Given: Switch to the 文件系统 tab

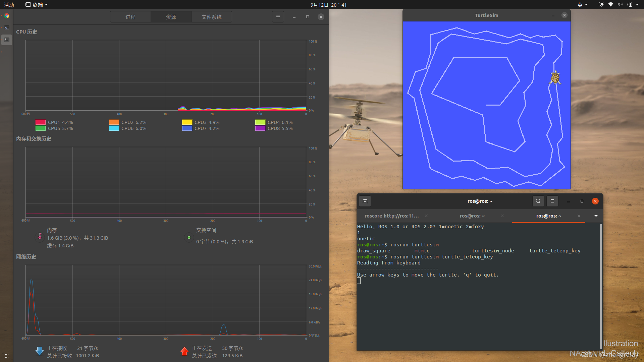Looking at the screenshot, I should click(x=211, y=17).
